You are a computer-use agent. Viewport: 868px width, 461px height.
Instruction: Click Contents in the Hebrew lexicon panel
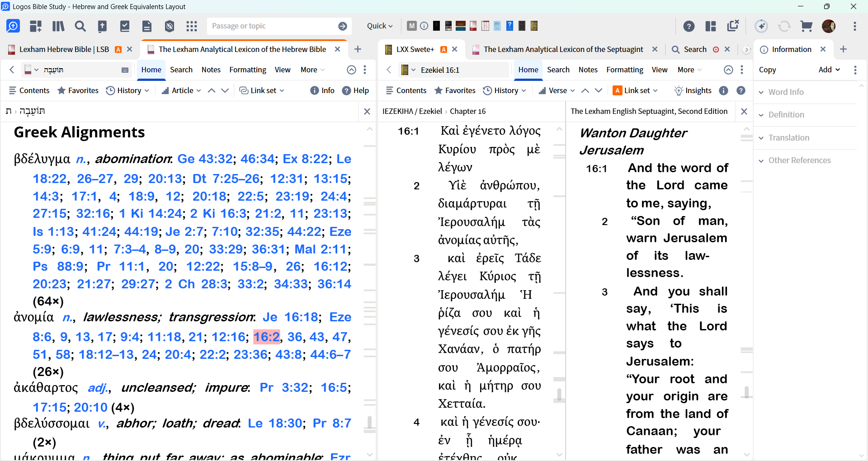point(29,90)
